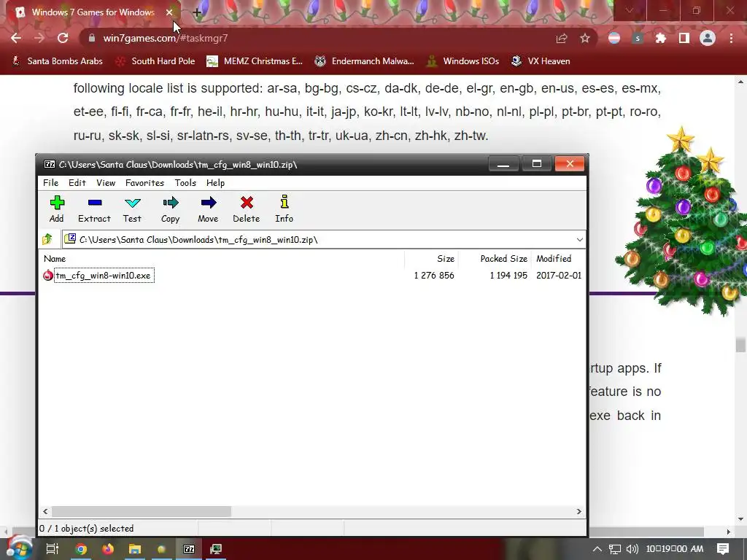Open the Chrome tab search chevron
This screenshot has height=560, width=747.
pos(630,10)
